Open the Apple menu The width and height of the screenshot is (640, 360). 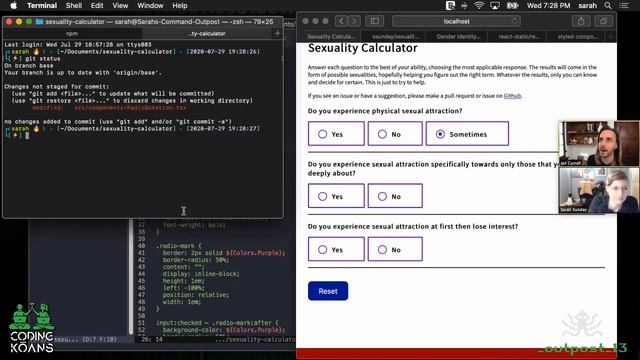click(x=13, y=5)
